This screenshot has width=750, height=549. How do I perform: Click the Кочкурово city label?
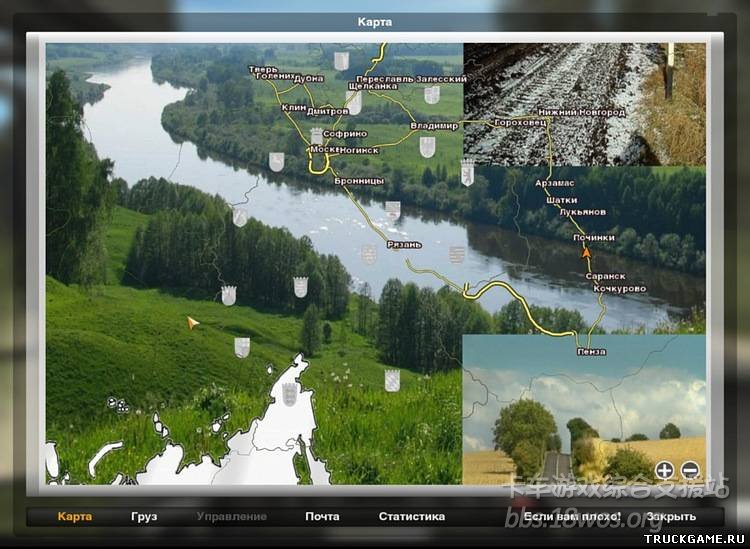click(620, 288)
